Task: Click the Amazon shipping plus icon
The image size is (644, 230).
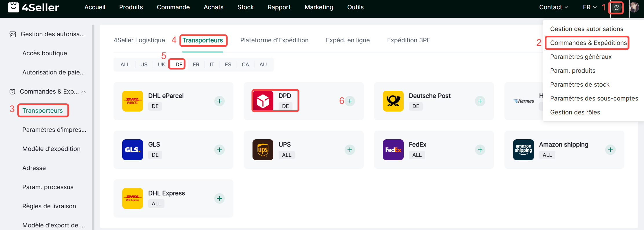Action: click(x=610, y=150)
